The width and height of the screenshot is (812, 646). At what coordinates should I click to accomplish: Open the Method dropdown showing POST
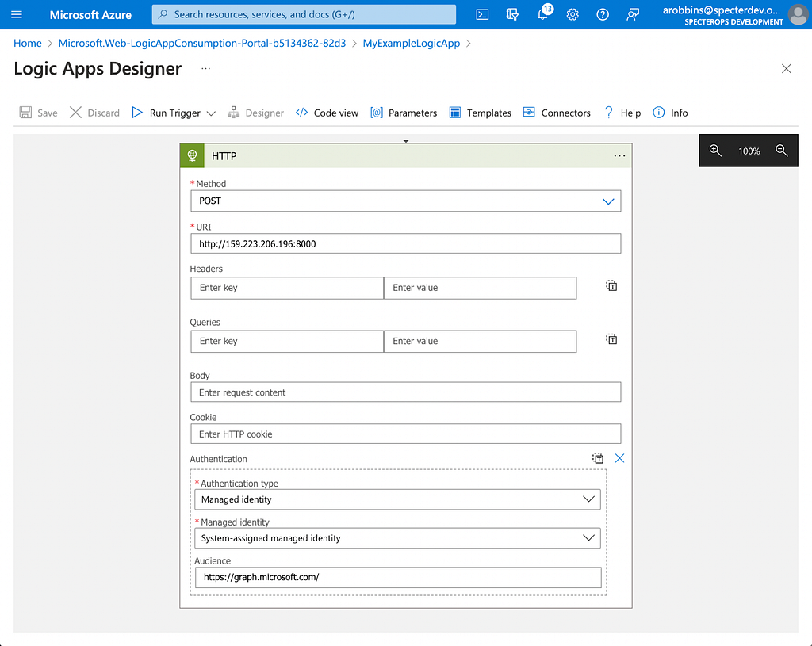pos(405,201)
